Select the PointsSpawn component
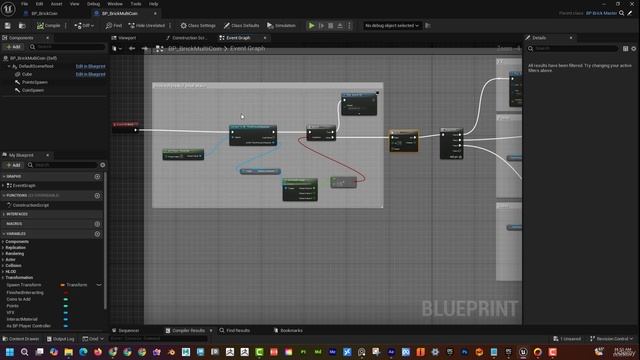Image resolution: width=640 pixels, height=360 pixels. click(x=35, y=82)
